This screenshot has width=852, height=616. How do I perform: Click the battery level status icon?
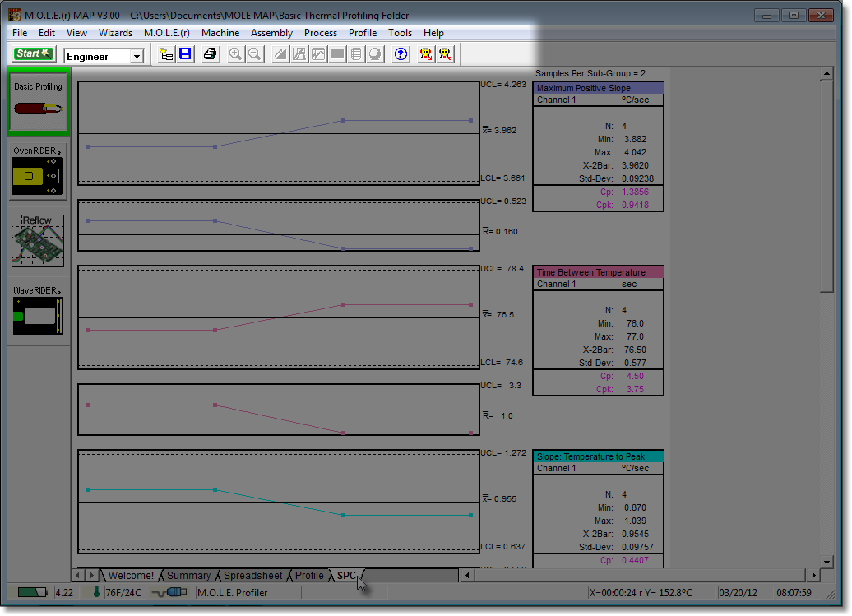pos(31,593)
